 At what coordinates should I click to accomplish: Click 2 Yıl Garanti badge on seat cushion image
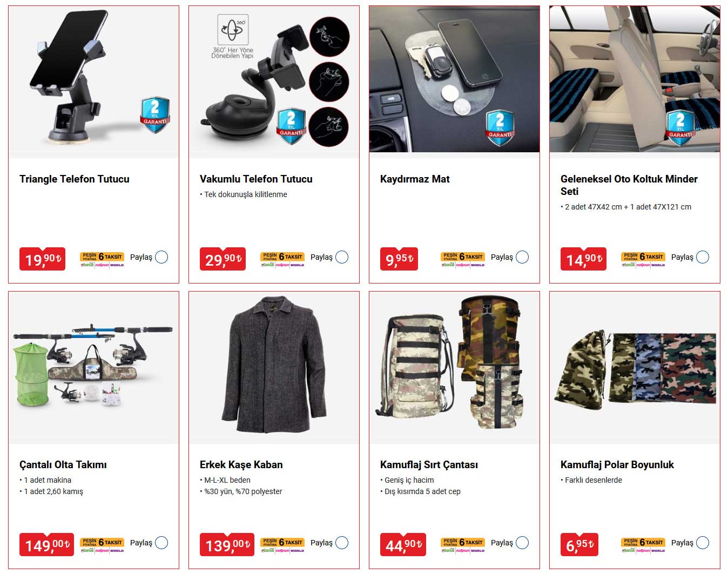point(680,127)
